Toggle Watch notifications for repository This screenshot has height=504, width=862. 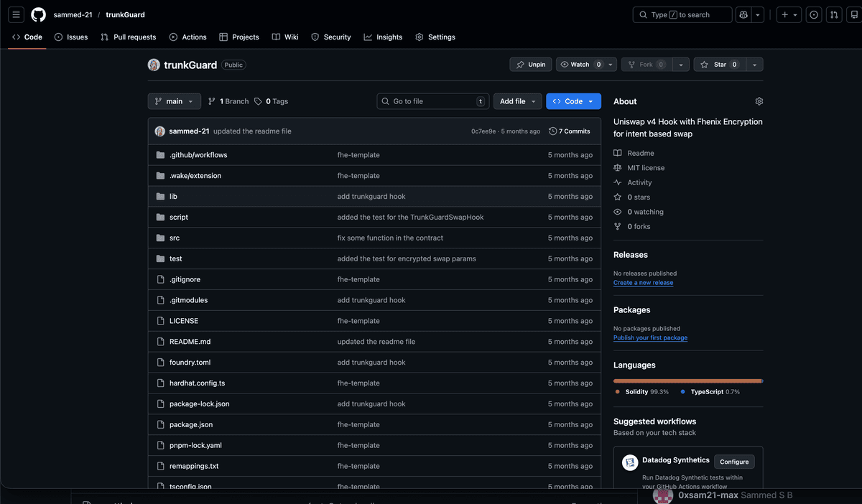(580, 65)
